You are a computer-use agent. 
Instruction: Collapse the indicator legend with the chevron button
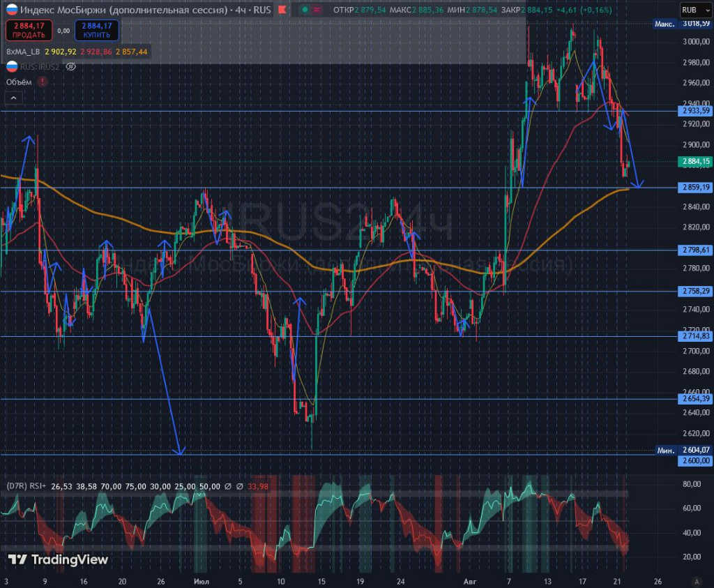click(x=14, y=98)
